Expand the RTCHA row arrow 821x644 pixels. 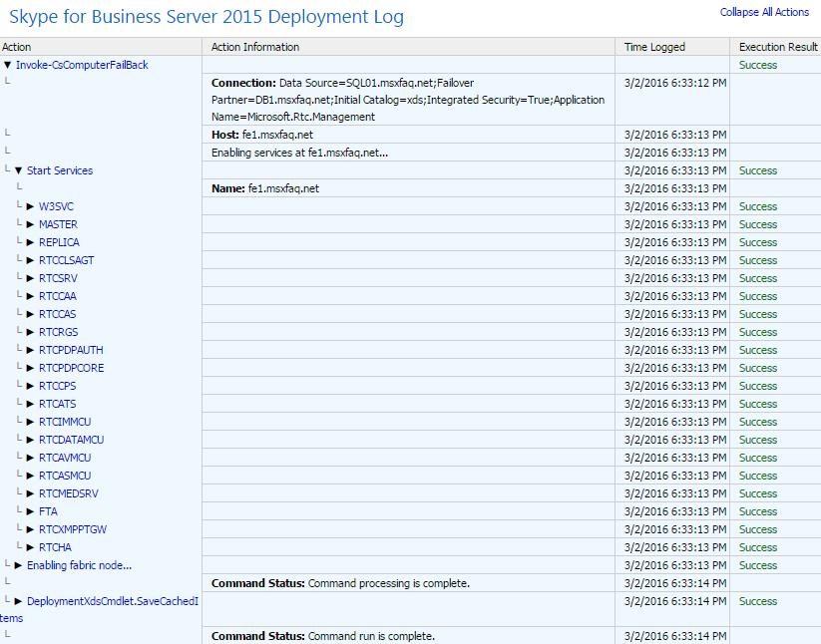[30, 547]
